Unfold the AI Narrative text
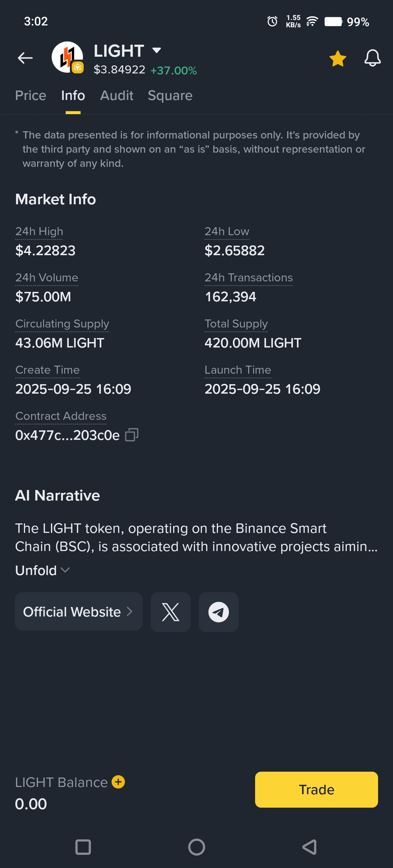This screenshot has height=868, width=393. [43, 570]
